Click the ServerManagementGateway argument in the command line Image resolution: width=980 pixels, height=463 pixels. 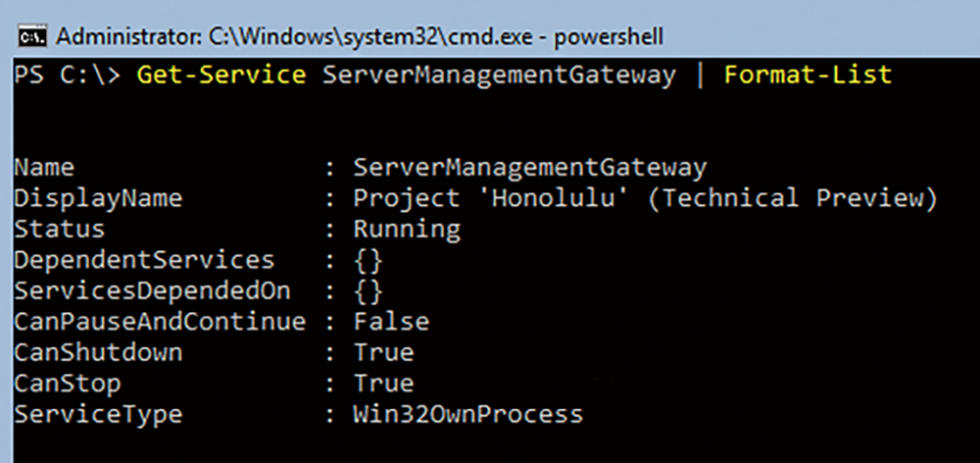[x=500, y=77]
